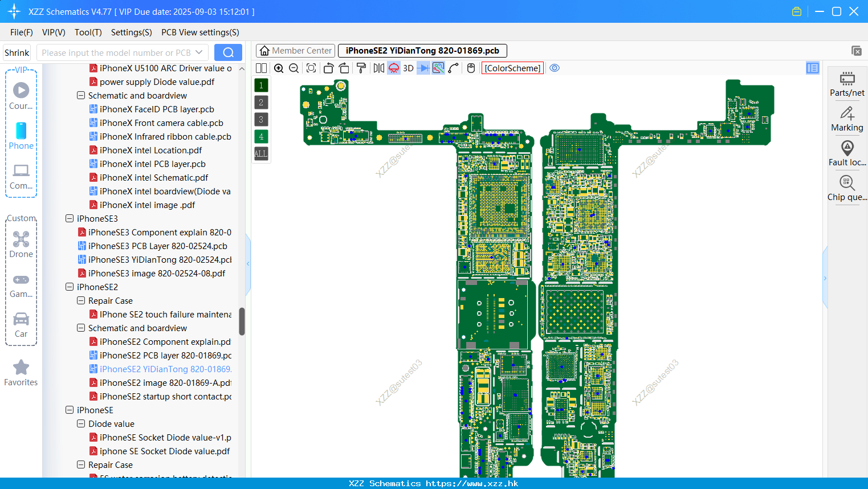The width and height of the screenshot is (868, 489).
Task: Toggle the net trace routing display
Action: coord(438,68)
